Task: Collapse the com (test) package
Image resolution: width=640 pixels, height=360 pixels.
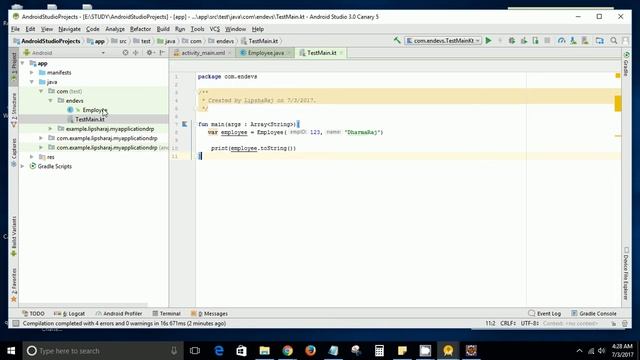Action: [x=41, y=91]
